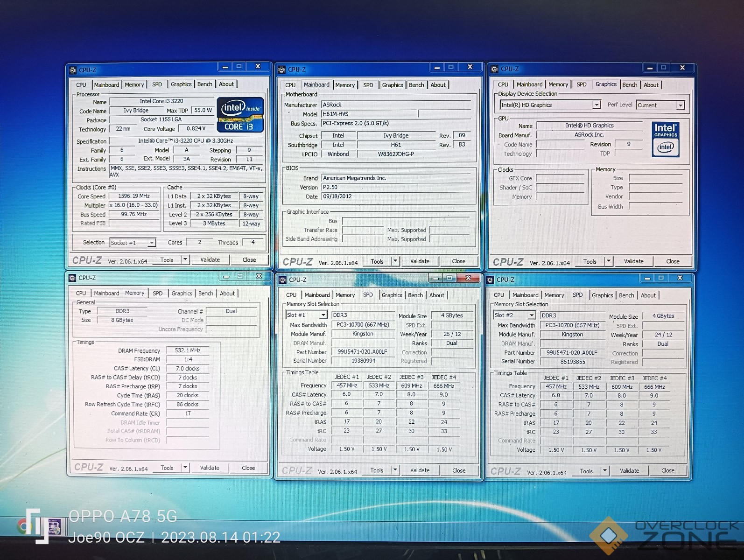Click the CPU-Z title icon in the Processor window
Image resolution: width=744 pixels, height=560 pixels.
click(73, 70)
